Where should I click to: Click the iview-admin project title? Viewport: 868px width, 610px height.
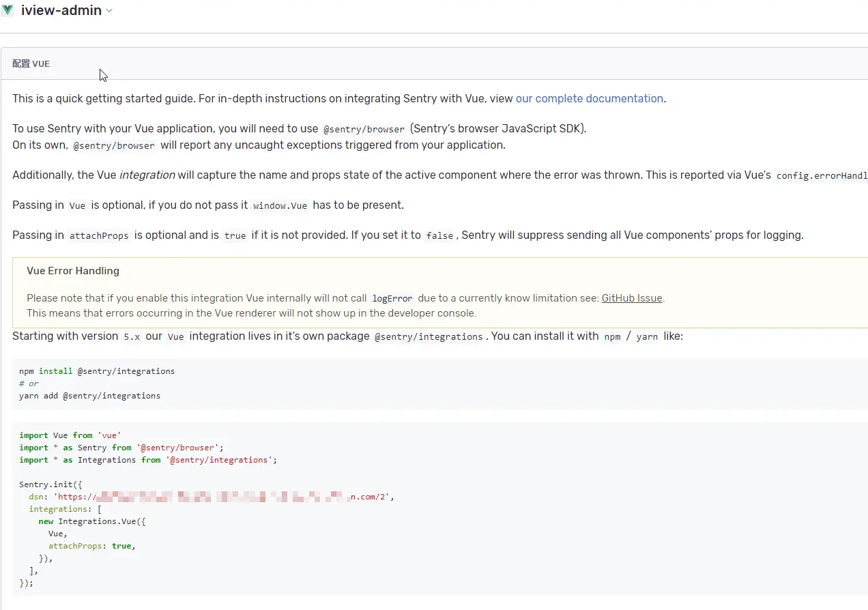click(x=61, y=10)
